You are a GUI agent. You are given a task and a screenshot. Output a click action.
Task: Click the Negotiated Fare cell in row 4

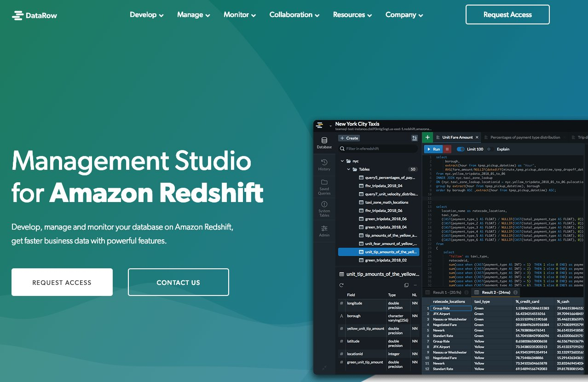tap(451, 325)
